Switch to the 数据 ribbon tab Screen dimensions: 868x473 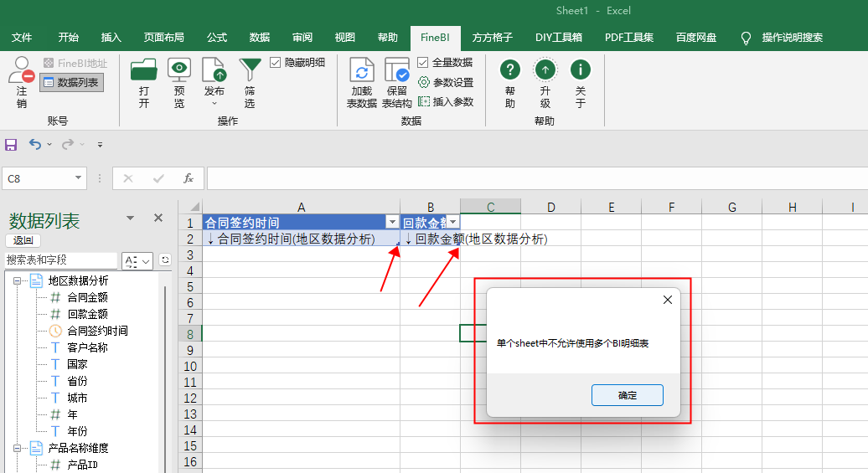pyautogui.click(x=259, y=38)
